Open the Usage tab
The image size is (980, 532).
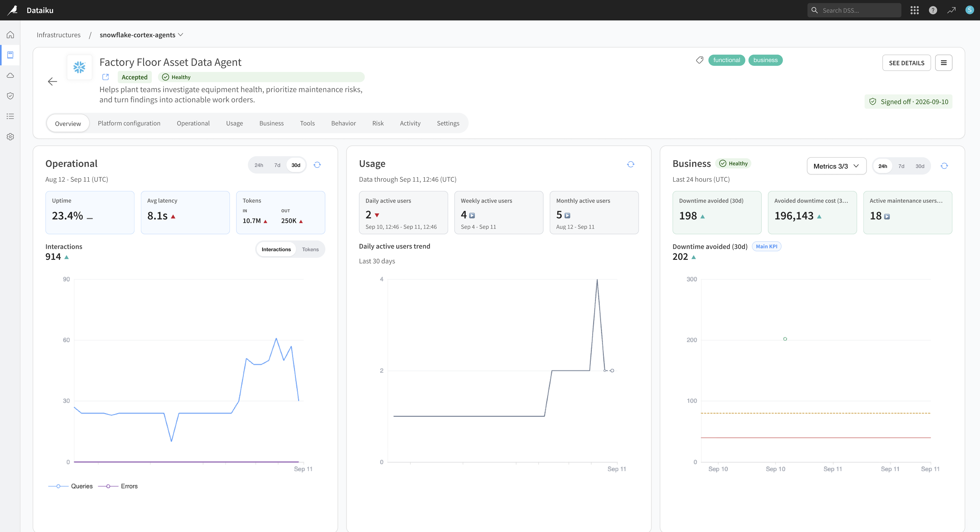(x=234, y=123)
